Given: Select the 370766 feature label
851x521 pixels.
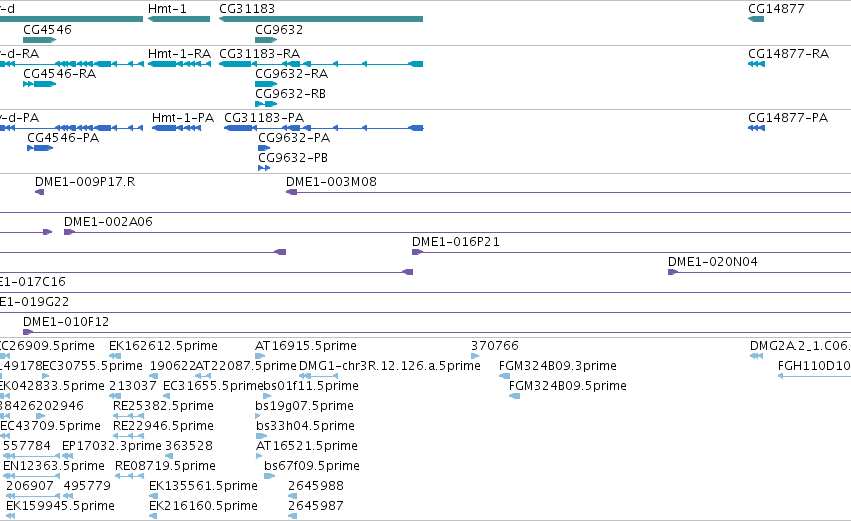Looking at the screenshot, I should (x=494, y=346).
